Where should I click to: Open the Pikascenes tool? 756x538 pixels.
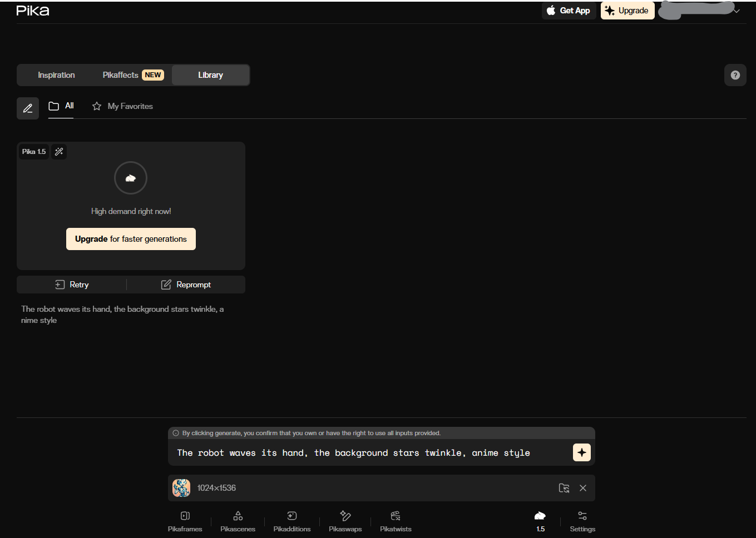[x=238, y=516]
